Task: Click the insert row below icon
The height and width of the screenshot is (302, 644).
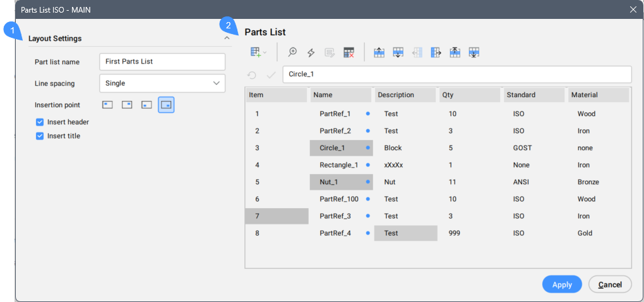Action: tap(398, 53)
